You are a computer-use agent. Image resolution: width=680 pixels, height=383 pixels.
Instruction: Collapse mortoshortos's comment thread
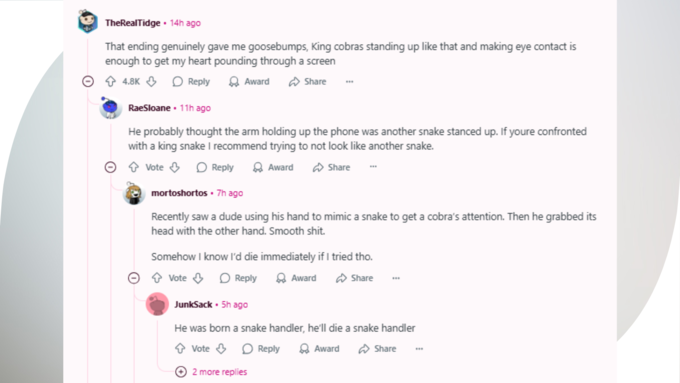[134, 278]
